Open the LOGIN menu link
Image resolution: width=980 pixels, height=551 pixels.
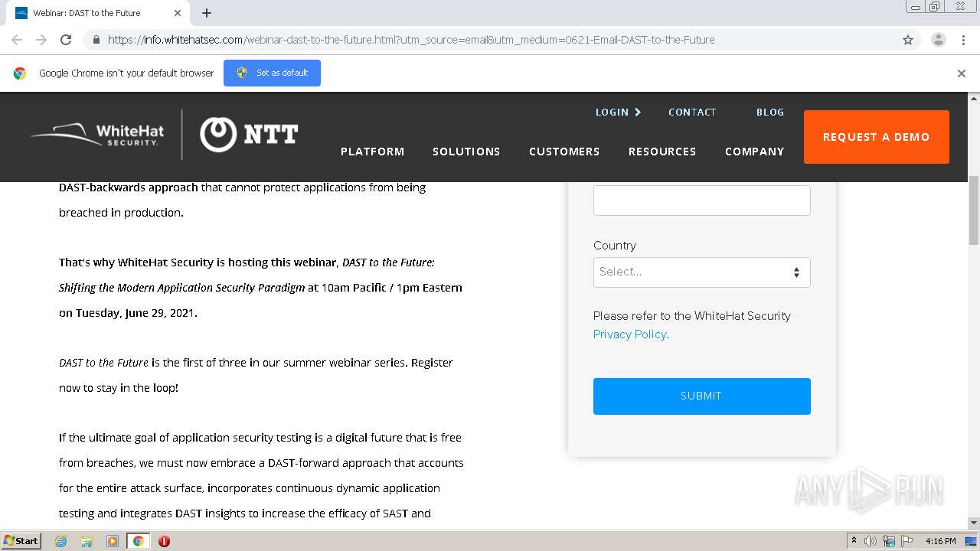(x=618, y=112)
